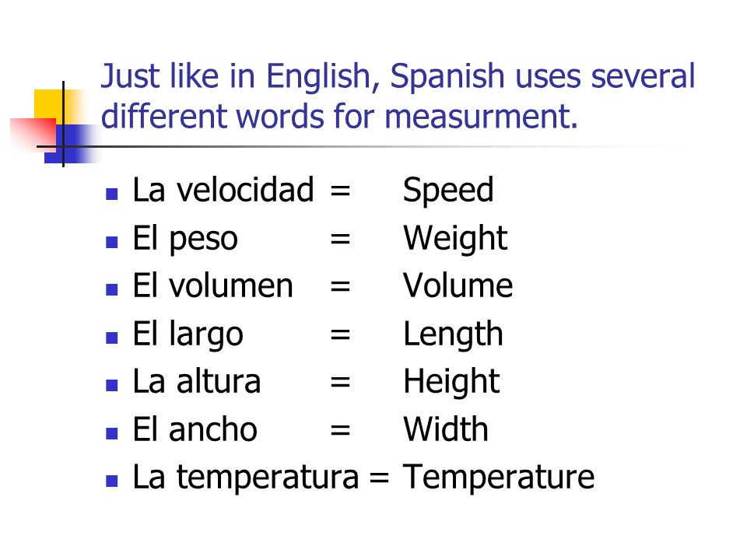Click the bullet beside El volumen
This screenshot has width=747, height=560.
pyautogui.click(x=112, y=289)
